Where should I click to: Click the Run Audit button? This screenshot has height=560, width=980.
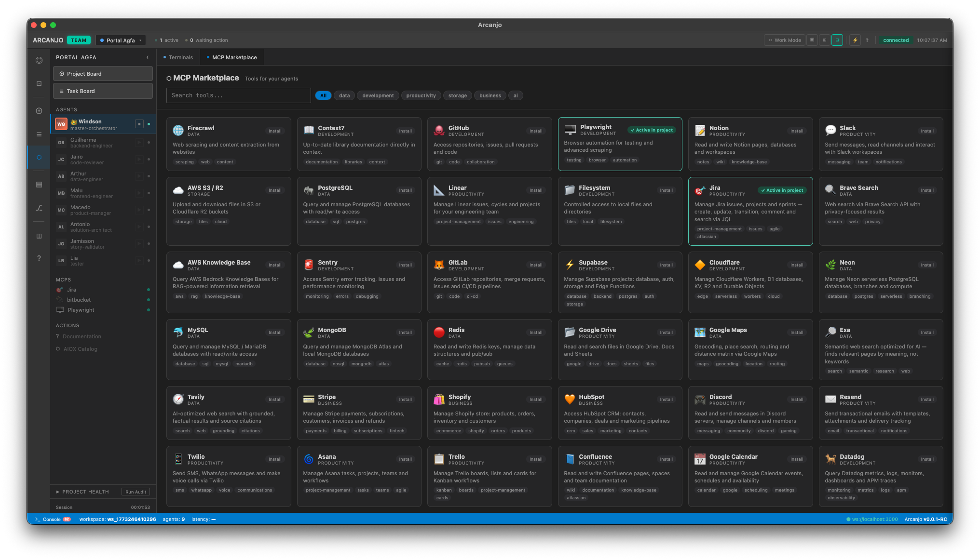tap(136, 492)
